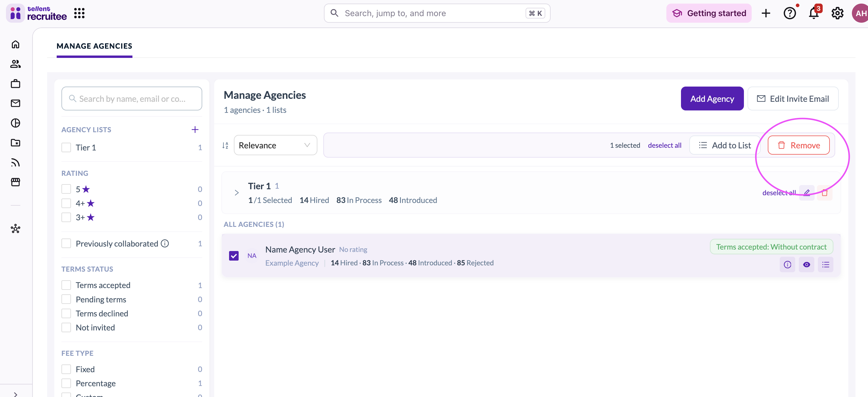Click deselect all in the Tier 1 row

(x=779, y=193)
